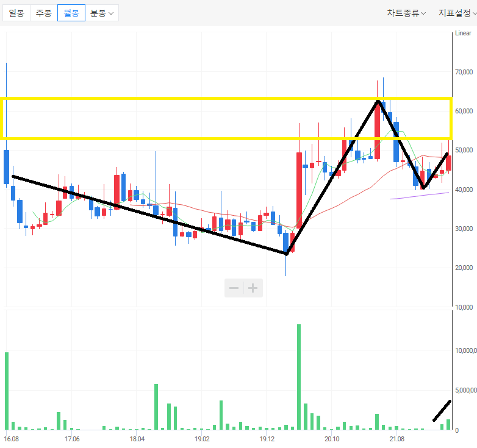Click the 19.12 date axis label
The height and width of the screenshot is (448, 477).
[267, 439]
